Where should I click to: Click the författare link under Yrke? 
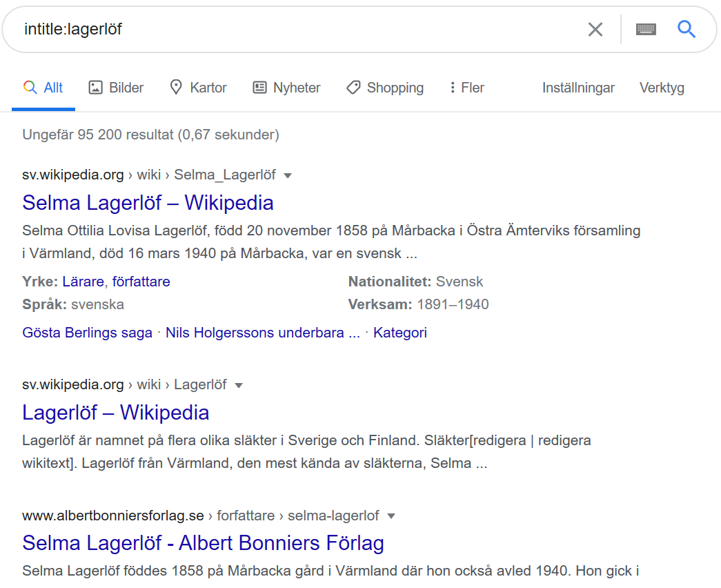point(141,282)
